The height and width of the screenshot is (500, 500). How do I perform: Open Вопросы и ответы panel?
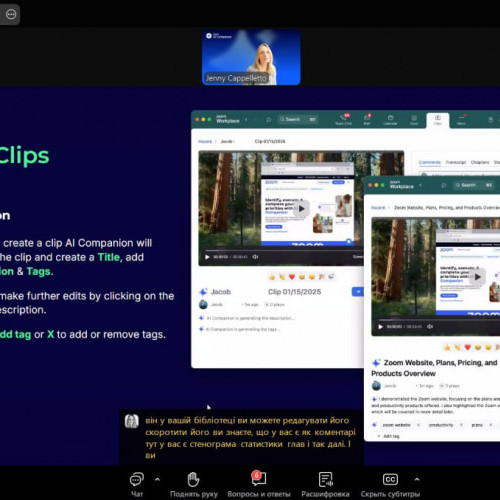pyautogui.click(x=259, y=484)
